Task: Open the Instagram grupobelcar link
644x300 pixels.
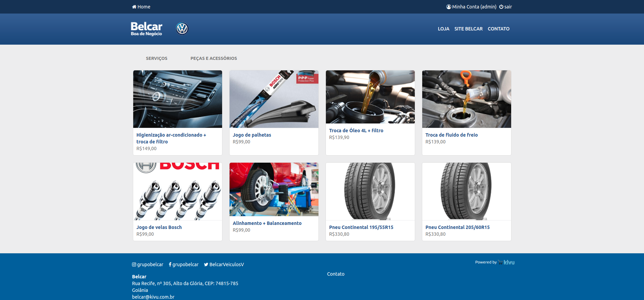Action: coord(148,264)
